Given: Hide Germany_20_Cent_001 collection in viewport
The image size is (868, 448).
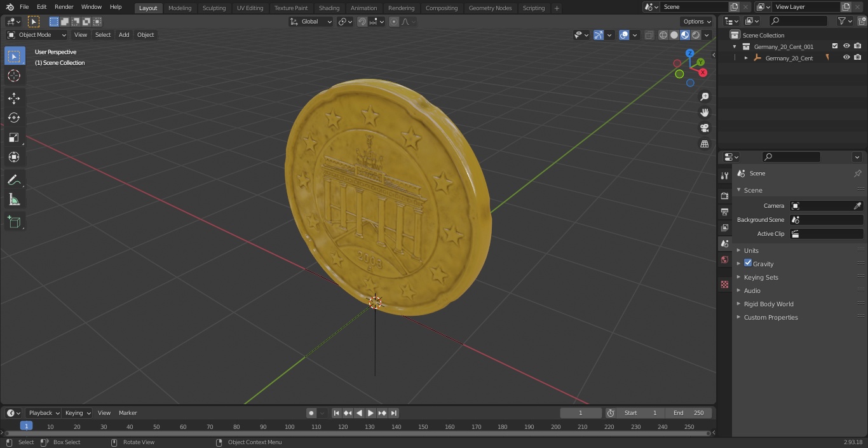Looking at the screenshot, I should [846, 46].
